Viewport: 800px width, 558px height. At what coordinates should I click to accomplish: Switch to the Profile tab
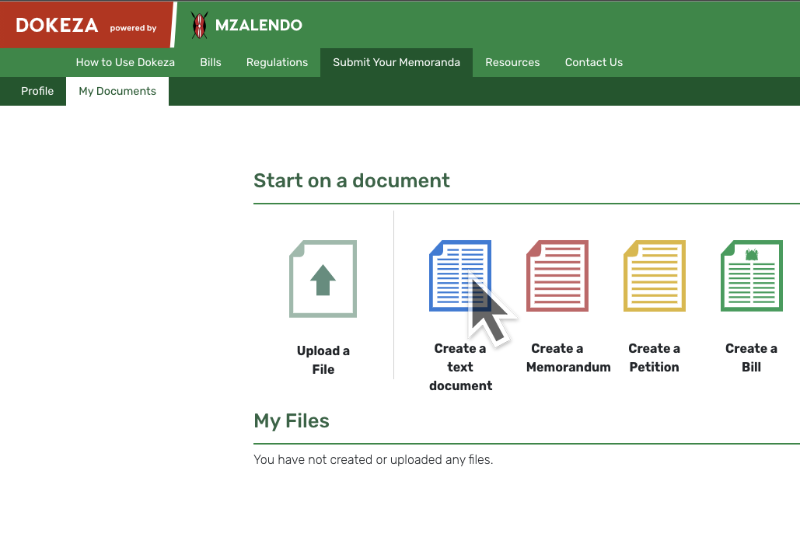(x=37, y=91)
